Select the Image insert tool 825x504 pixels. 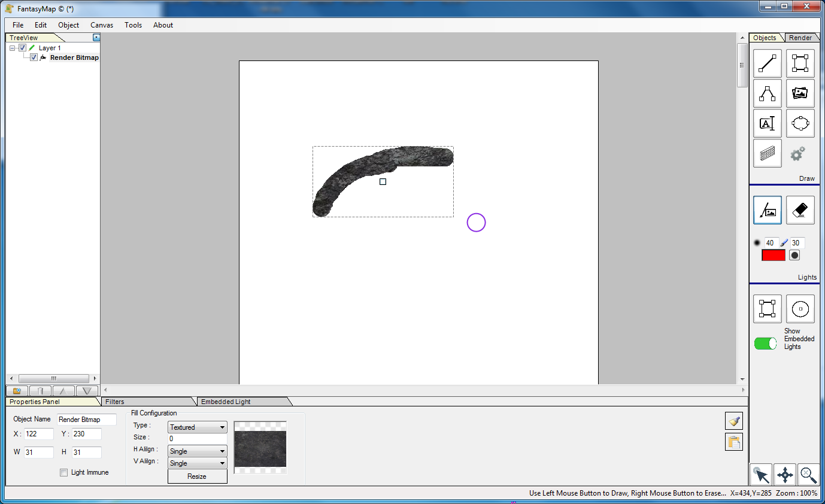800,93
